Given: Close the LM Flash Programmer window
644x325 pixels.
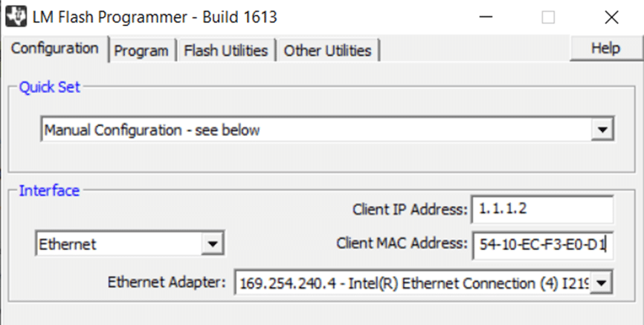Looking at the screenshot, I should (x=611, y=17).
